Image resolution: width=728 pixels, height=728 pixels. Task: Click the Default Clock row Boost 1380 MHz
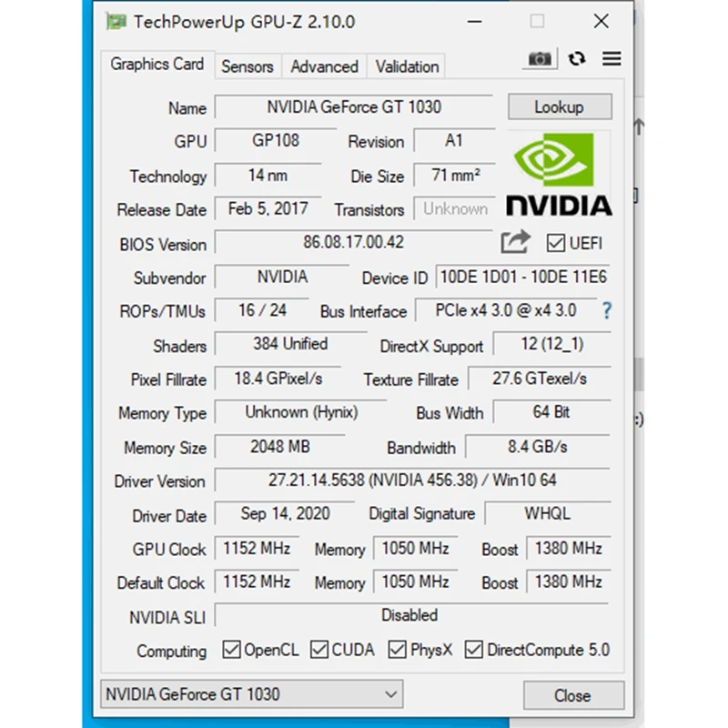(569, 581)
